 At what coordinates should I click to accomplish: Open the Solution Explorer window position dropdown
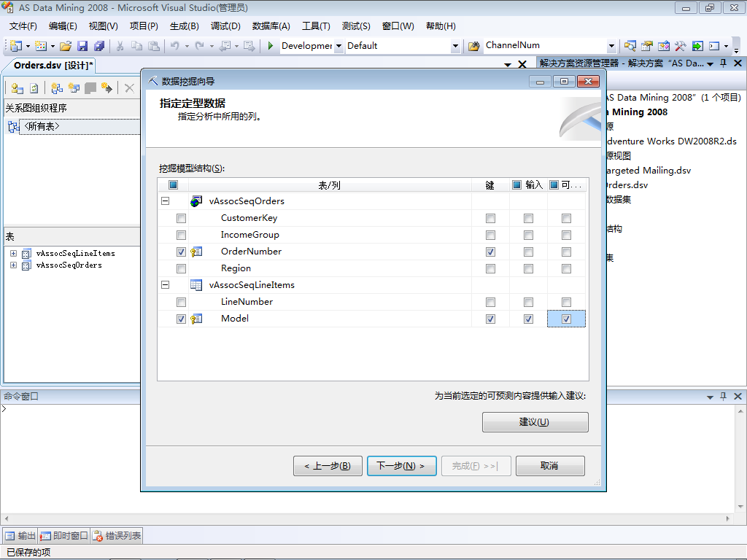click(710, 64)
